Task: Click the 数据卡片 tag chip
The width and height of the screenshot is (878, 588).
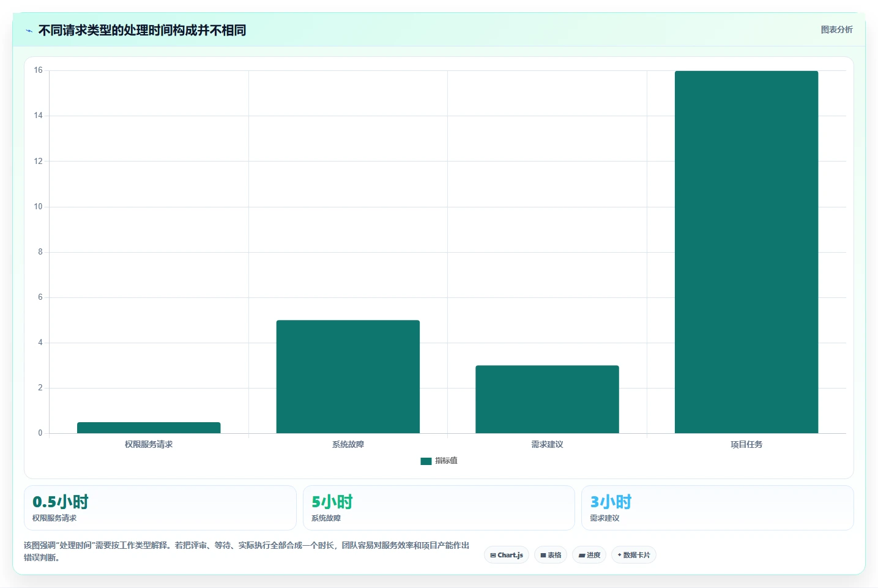Action: 634,555
